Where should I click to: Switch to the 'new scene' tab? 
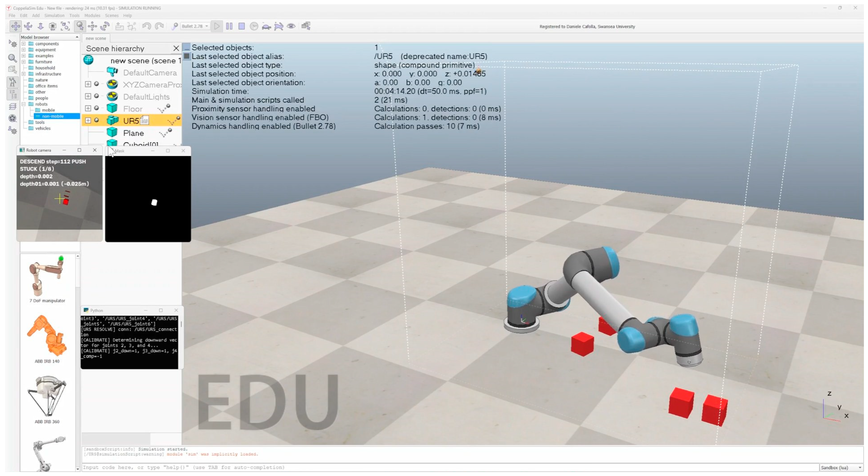(96, 38)
